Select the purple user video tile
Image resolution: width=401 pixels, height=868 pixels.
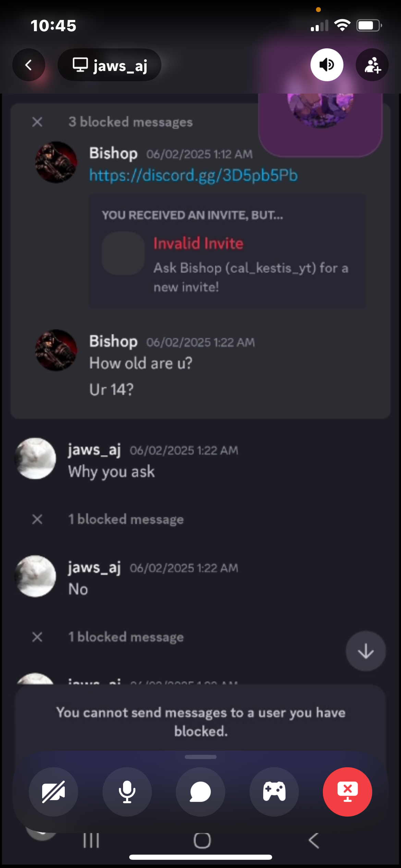320,125
